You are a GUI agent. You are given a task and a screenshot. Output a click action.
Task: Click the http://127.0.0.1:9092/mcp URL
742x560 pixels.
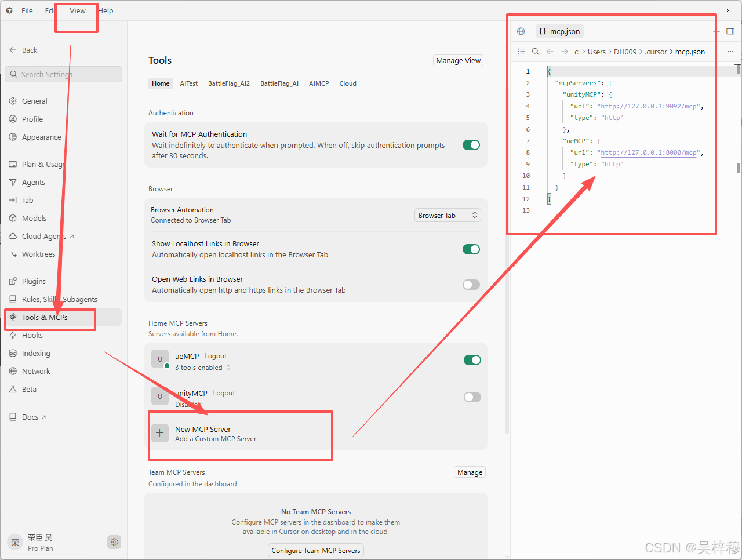point(649,106)
